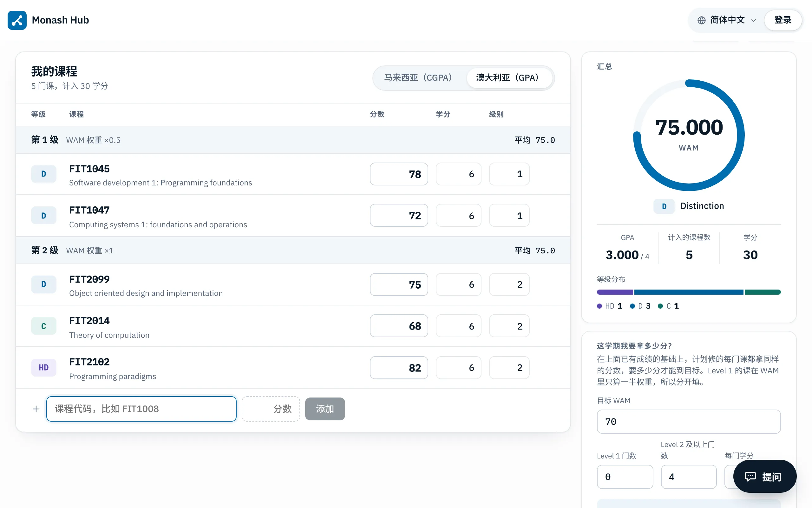Screen dimensions: 812x508
Task: Click the Level 1 门数 field
Action: pos(625,477)
